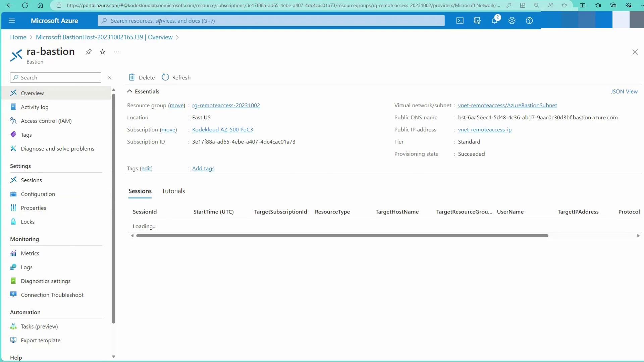Refresh the bastion overview
Image resolution: width=644 pixels, height=362 pixels.
[x=176, y=77]
